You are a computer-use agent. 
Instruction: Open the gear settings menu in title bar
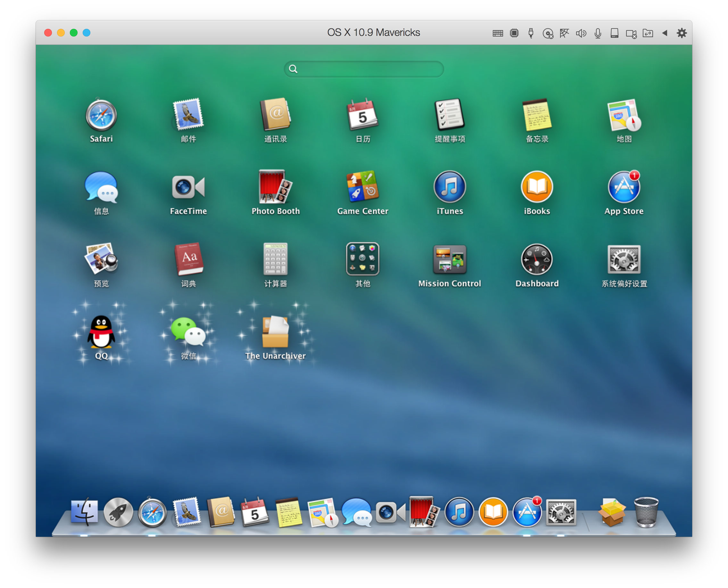(x=682, y=33)
